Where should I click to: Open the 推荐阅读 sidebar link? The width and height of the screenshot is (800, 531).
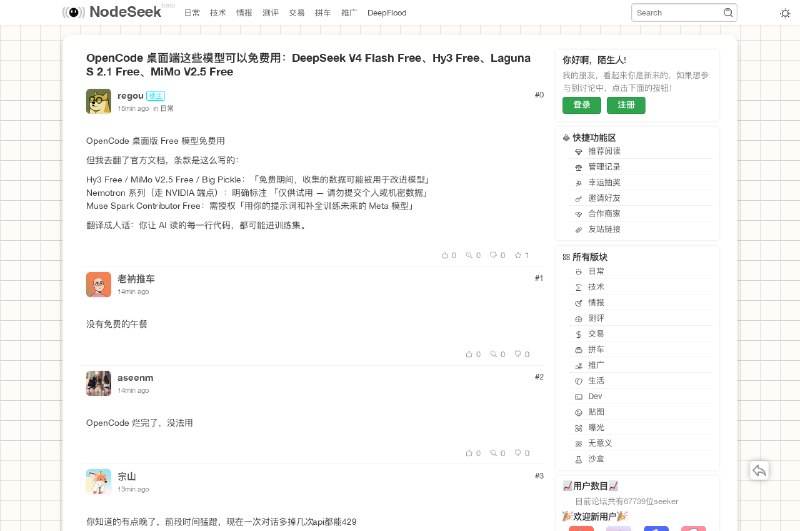604,151
